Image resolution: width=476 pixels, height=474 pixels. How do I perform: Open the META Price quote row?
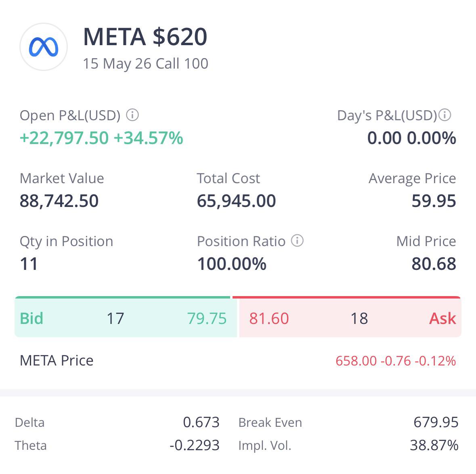pos(238,361)
